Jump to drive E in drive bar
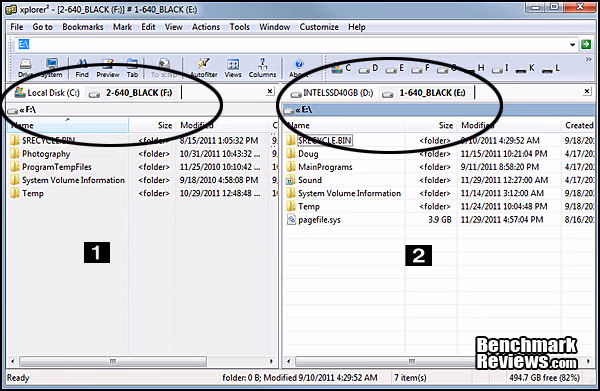The height and width of the screenshot is (391, 600). coord(395,68)
